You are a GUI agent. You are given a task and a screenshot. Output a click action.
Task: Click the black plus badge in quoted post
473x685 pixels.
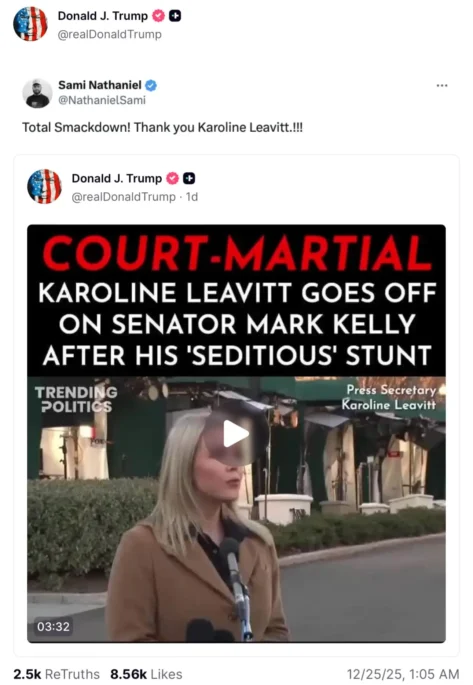tap(189, 179)
